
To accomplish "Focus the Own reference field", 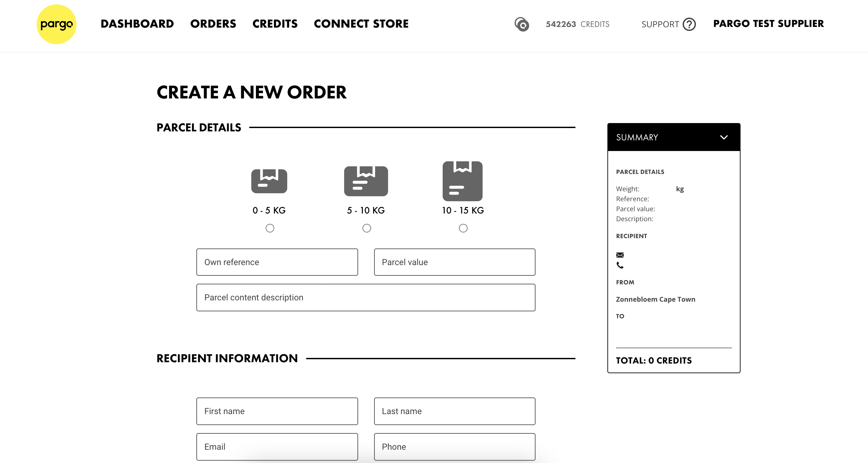I will coord(277,262).
